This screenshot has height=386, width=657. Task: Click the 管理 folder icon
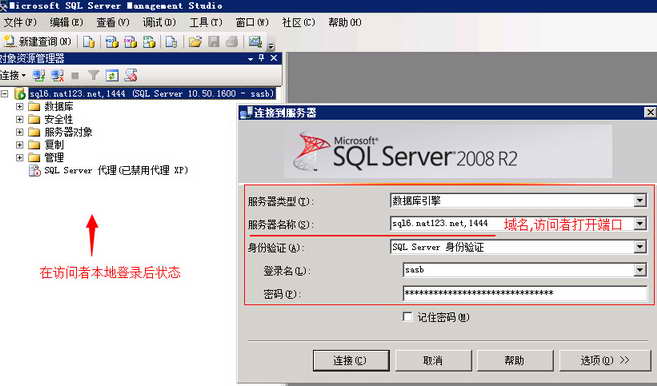[x=34, y=157]
